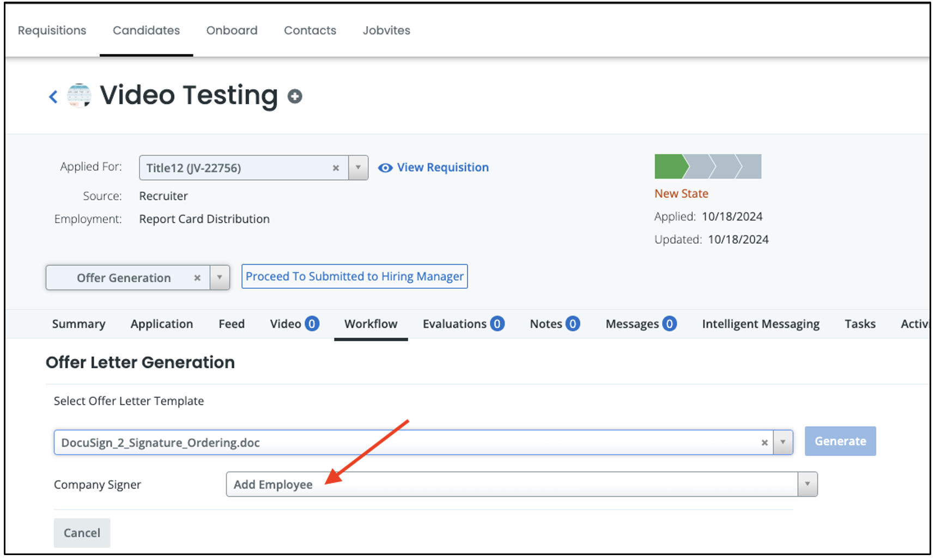Go to the Onboard navigation item
Viewport: 935px width, 560px height.
tap(232, 31)
